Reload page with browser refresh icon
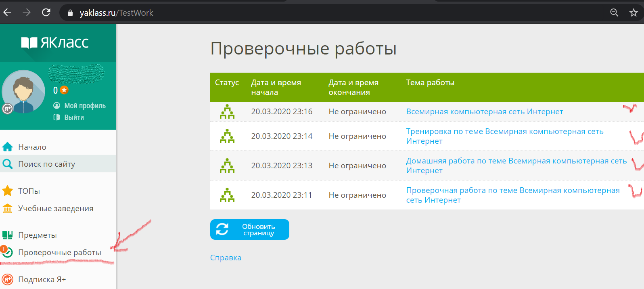This screenshot has height=289, width=644. [46, 13]
